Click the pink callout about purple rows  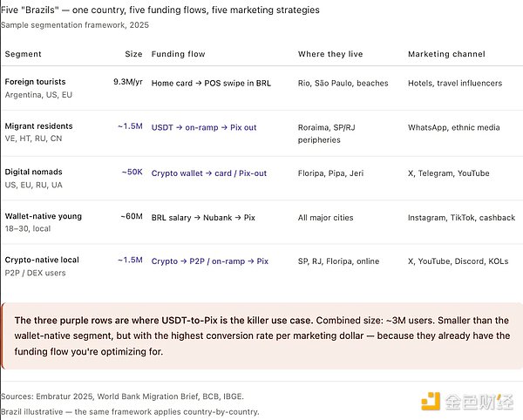[262, 336]
